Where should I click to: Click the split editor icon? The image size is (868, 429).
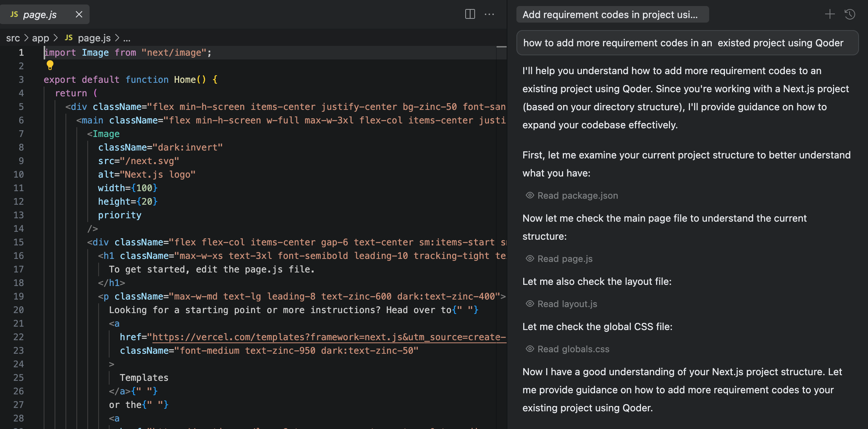pos(470,14)
